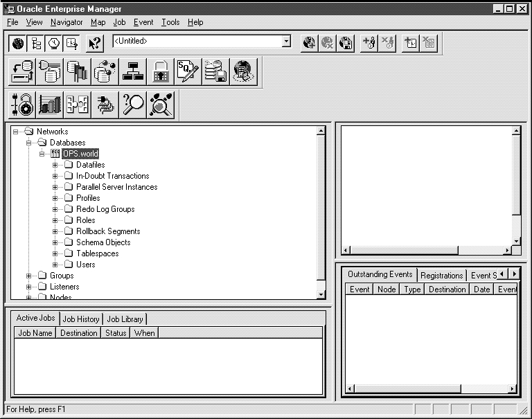Collapse the OPS.world database node
Screen dimensions: 532x419
[42, 154]
